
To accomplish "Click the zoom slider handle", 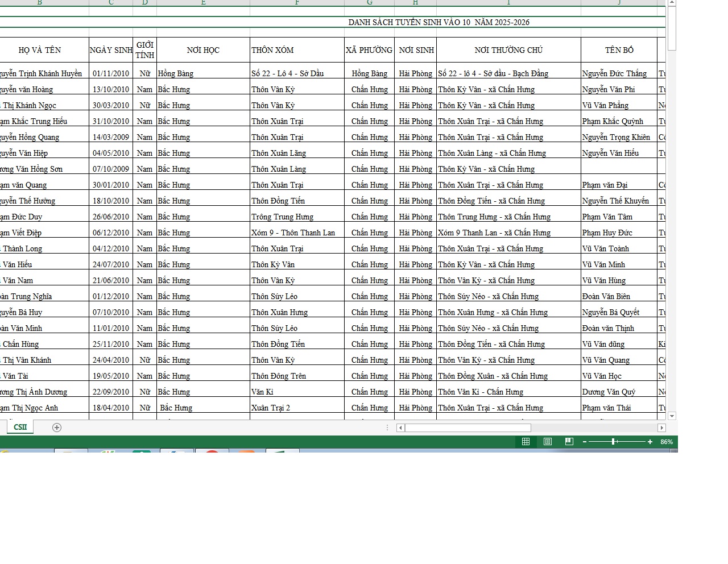I will pyautogui.click(x=614, y=442).
